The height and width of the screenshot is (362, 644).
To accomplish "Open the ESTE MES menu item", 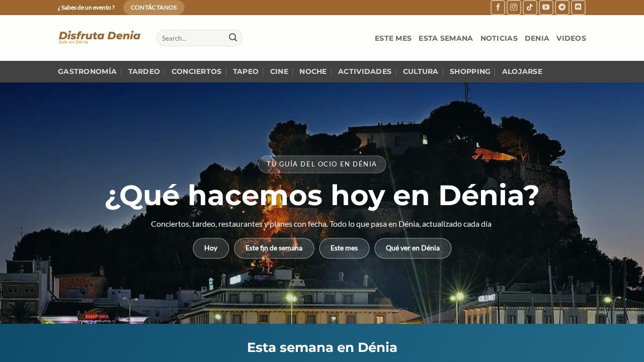I will tap(393, 38).
